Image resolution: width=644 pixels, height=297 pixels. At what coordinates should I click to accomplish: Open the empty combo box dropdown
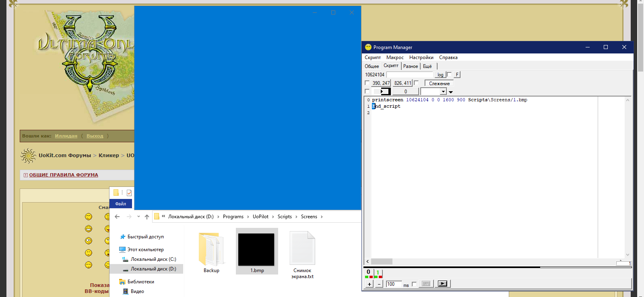443,92
